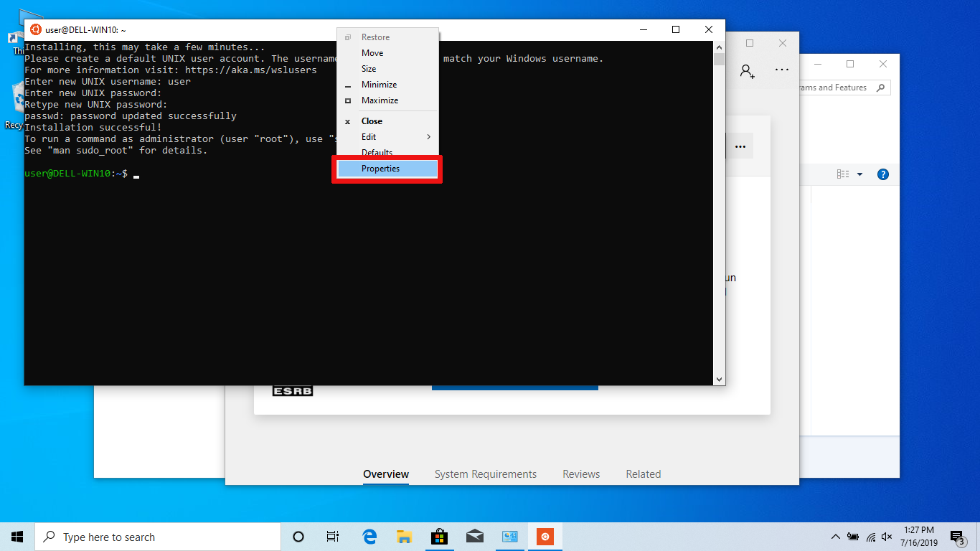Choose Defaults from the context menu

tap(377, 152)
